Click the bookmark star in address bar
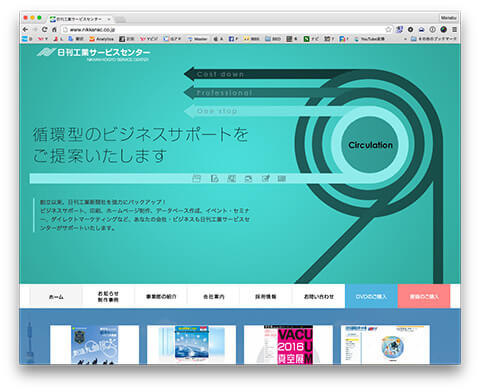This screenshot has width=480, height=392. [x=388, y=30]
